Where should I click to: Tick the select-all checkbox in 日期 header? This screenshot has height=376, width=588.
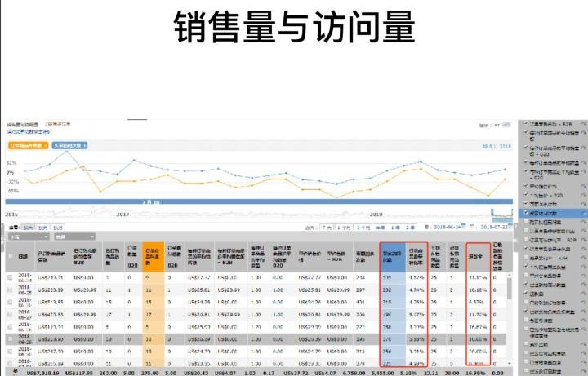pos(11,257)
